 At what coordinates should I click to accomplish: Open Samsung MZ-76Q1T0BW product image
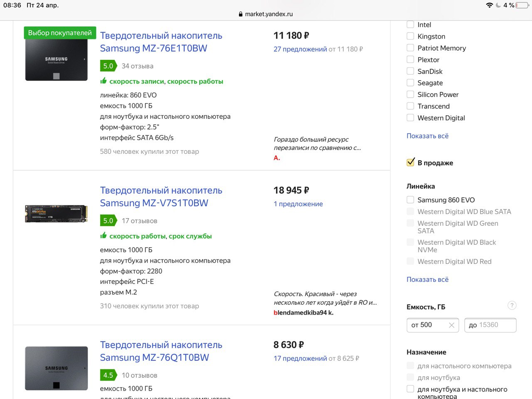[x=57, y=368]
